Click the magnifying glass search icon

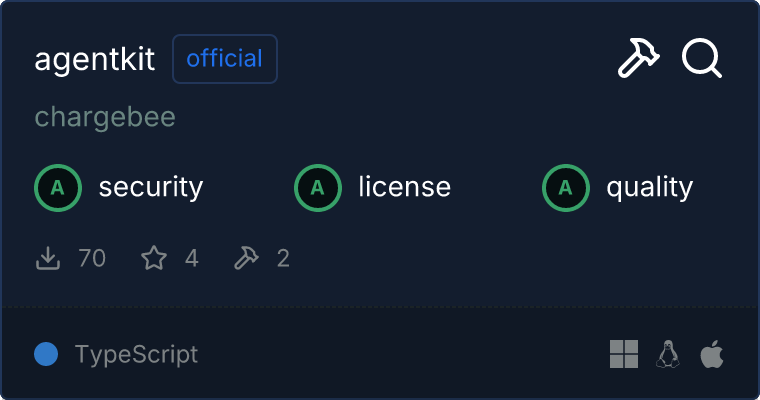coord(702,59)
